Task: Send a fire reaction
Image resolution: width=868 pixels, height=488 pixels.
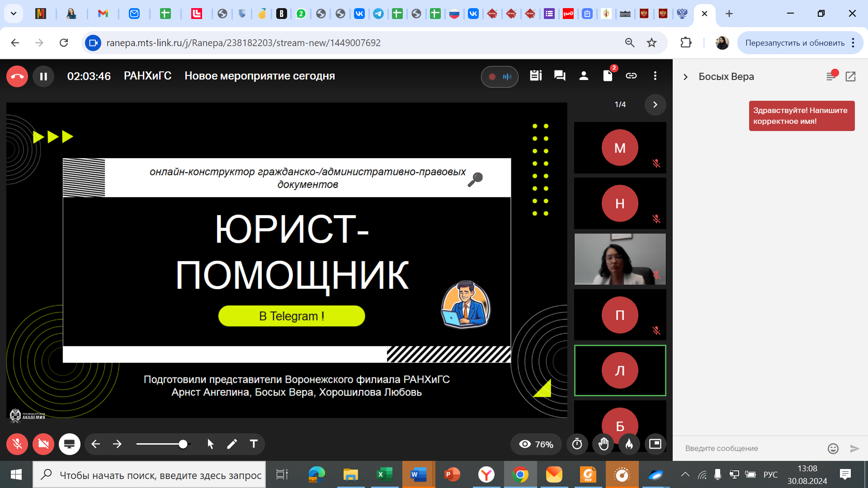Action: [x=629, y=444]
